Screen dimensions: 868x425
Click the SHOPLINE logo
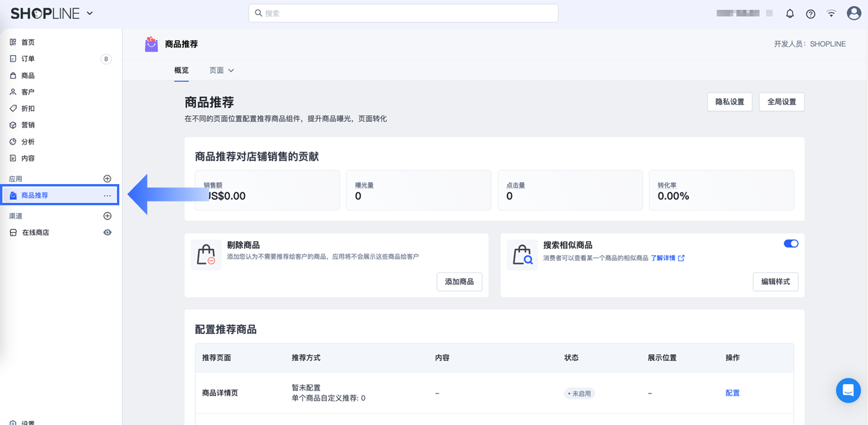pyautogui.click(x=45, y=14)
